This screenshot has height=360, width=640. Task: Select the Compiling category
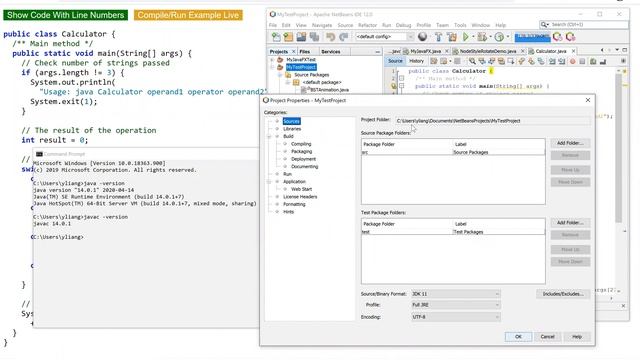(301, 144)
